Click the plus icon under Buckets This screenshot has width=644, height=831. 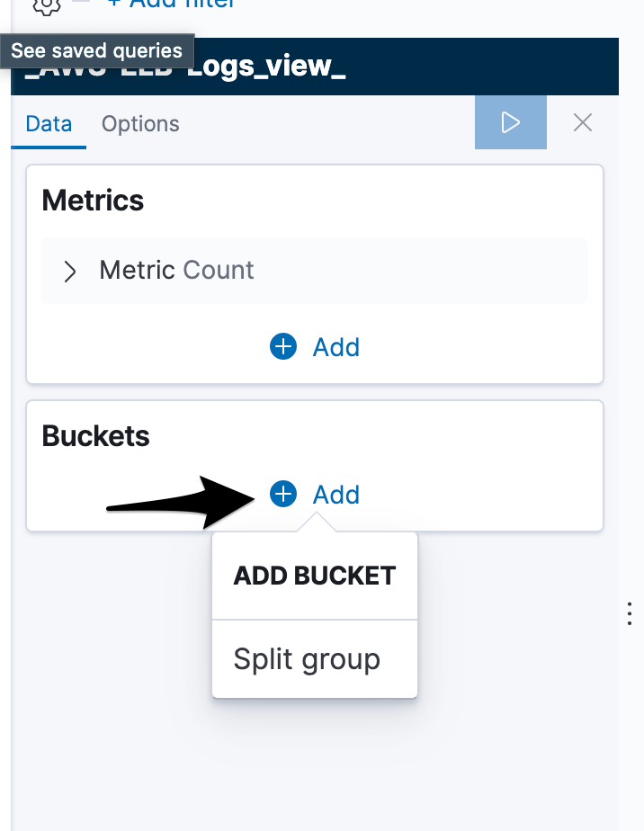pos(283,494)
